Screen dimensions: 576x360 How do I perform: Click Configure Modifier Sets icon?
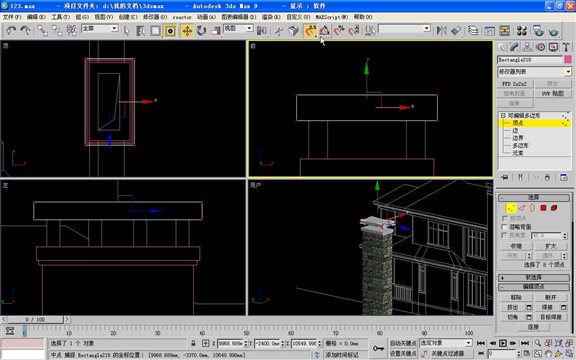click(564, 177)
